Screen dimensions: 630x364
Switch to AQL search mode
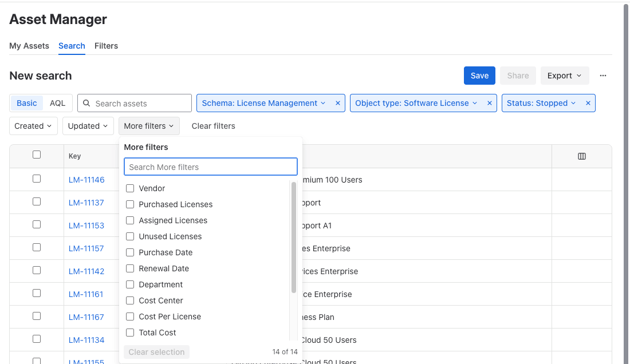(x=57, y=103)
